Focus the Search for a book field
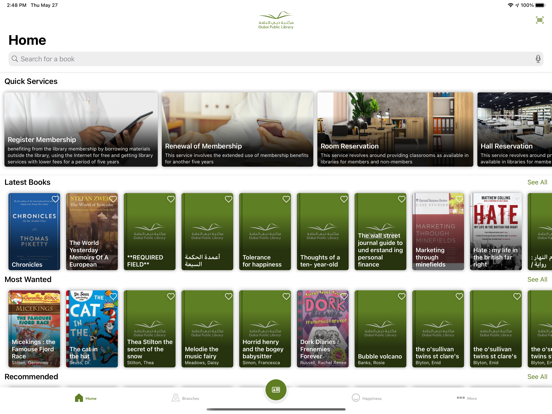552x414 pixels. (276, 59)
